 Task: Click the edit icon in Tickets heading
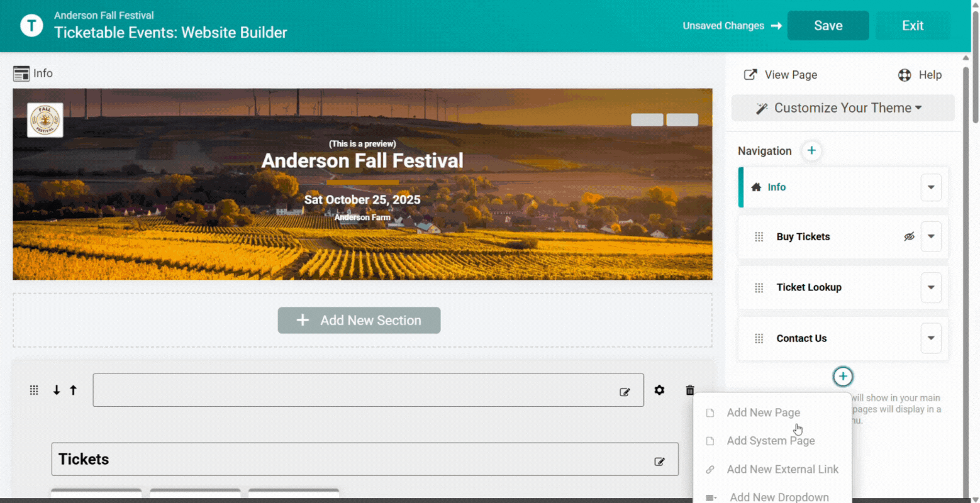pos(659,462)
